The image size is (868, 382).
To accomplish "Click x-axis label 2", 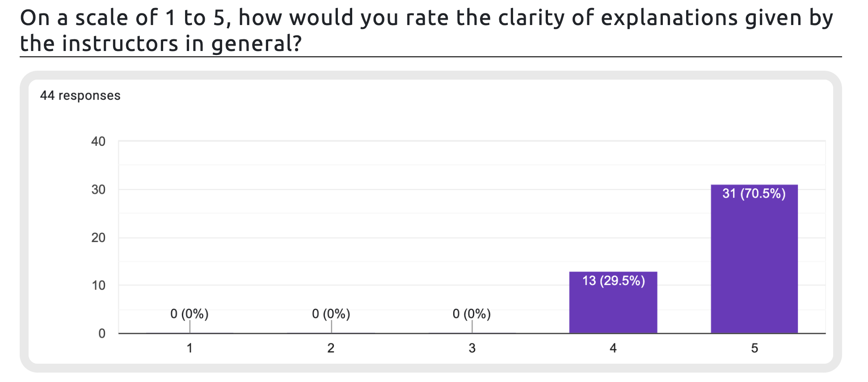I will [x=331, y=348].
